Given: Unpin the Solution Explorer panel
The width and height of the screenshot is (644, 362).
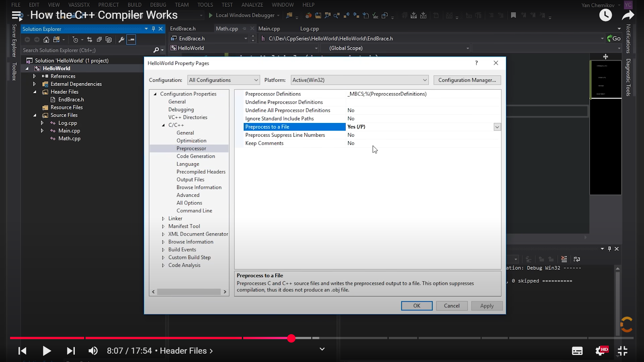Looking at the screenshot, I should click(x=153, y=29).
